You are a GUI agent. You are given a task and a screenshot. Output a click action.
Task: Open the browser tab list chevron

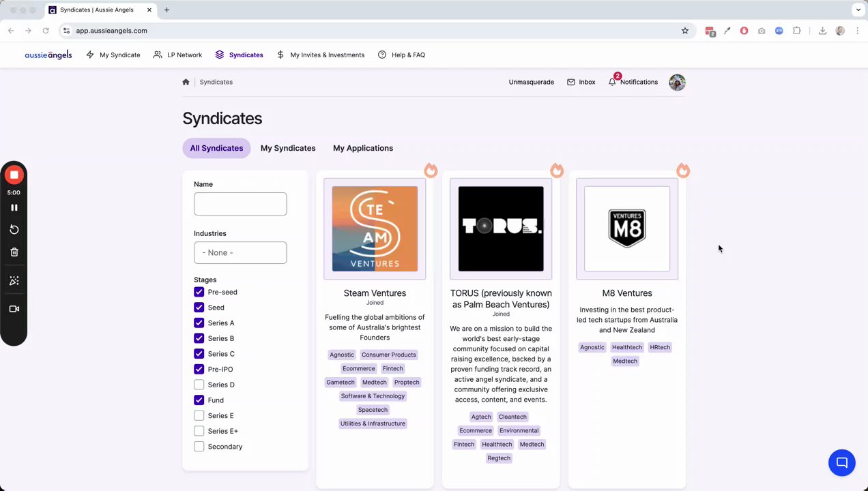point(858,10)
